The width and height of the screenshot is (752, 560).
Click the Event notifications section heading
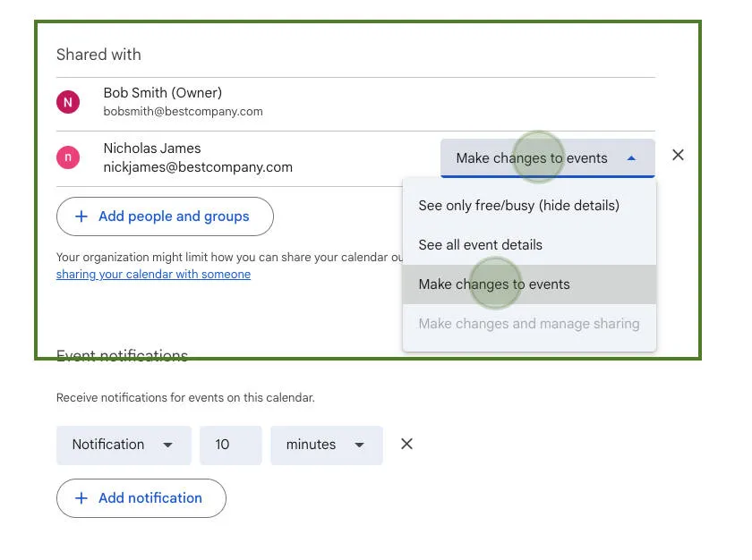121,354
